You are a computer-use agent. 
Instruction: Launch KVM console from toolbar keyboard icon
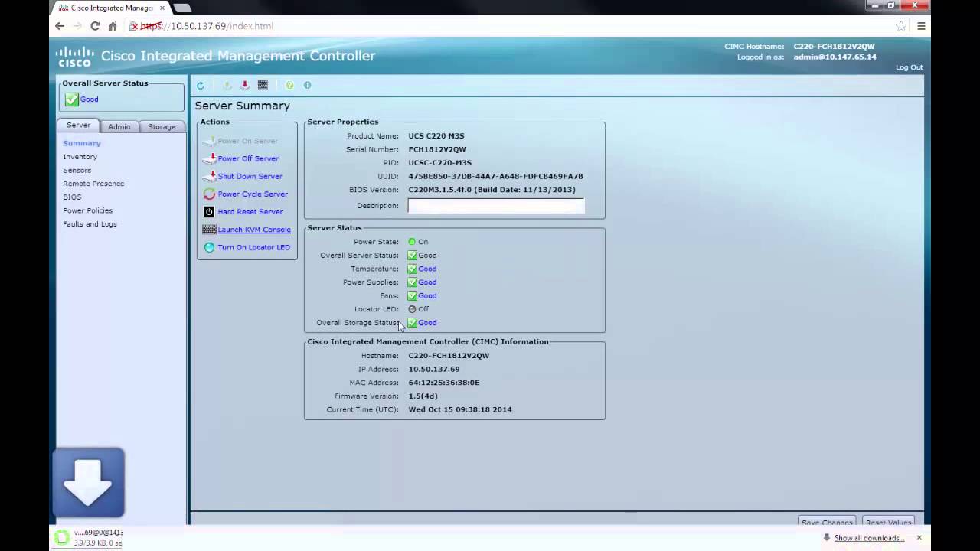point(263,86)
